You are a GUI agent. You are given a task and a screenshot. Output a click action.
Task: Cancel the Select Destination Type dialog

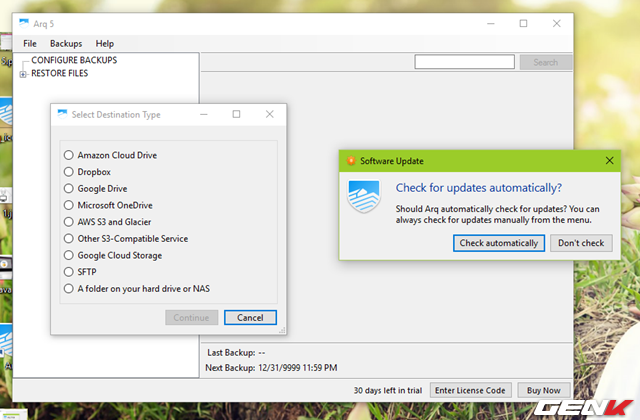[250, 318]
